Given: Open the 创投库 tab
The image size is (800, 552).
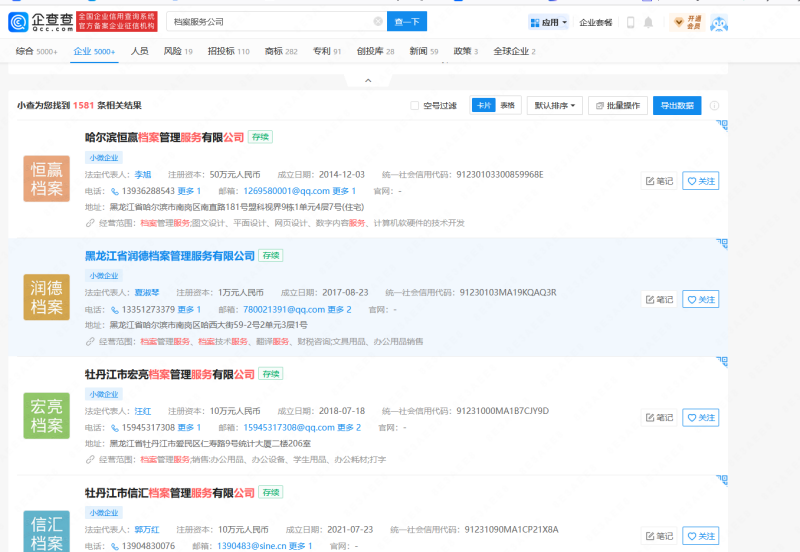Looking at the screenshot, I should 376,51.
